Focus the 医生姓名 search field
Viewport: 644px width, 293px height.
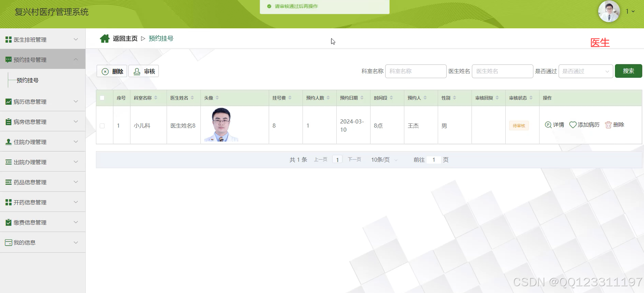coord(503,71)
